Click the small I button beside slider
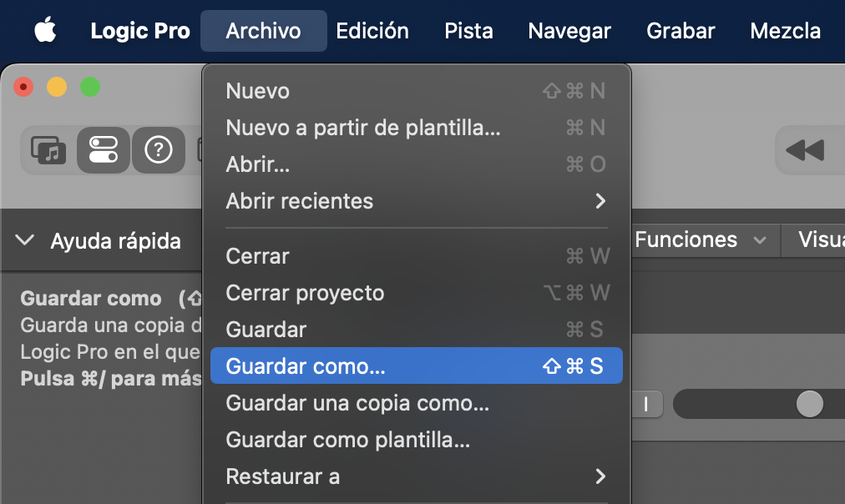This screenshot has height=504, width=845. pos(645,405)
